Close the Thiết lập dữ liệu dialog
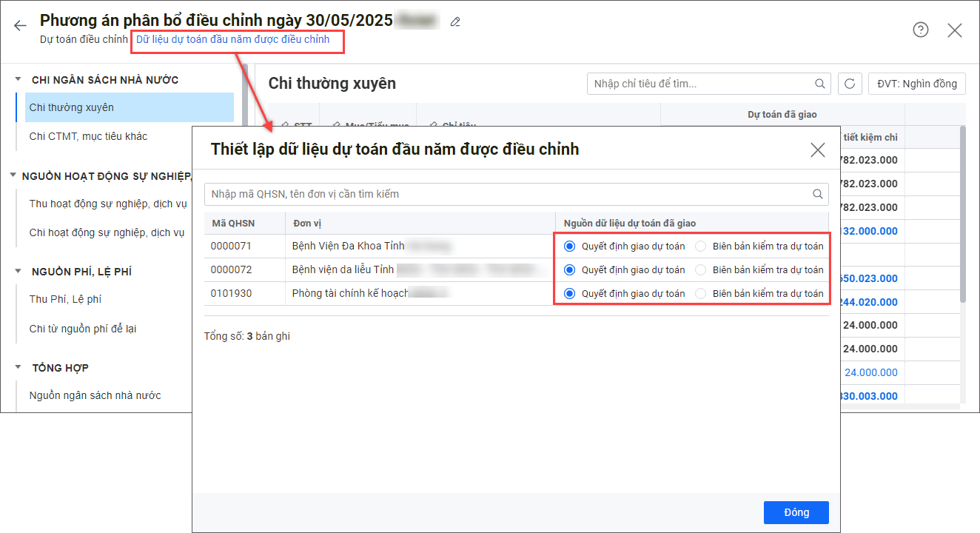Image resolution: width=980 pixels, height=533 pixels. 817,150
